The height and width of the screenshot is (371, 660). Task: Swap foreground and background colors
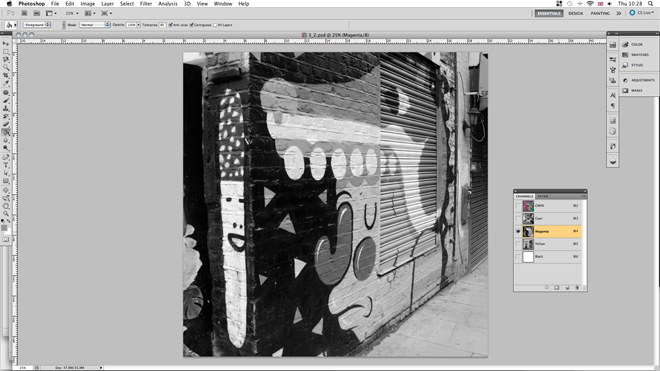click(8, 221)
